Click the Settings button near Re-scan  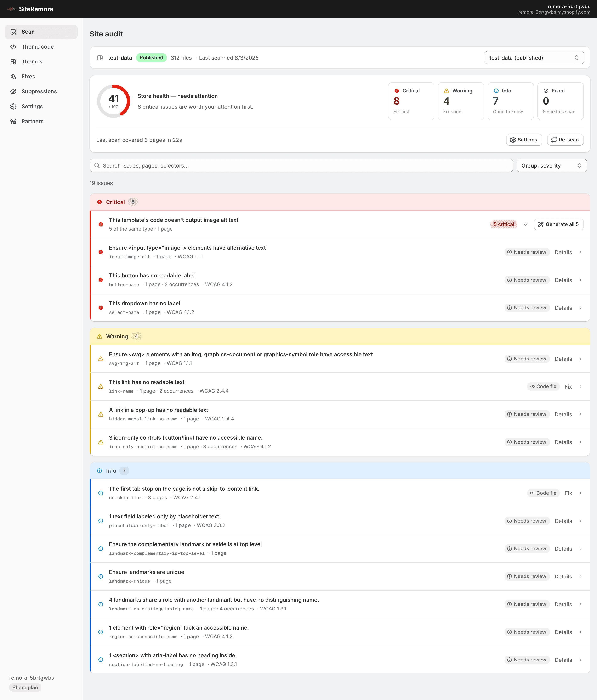(x=524, y=140)
